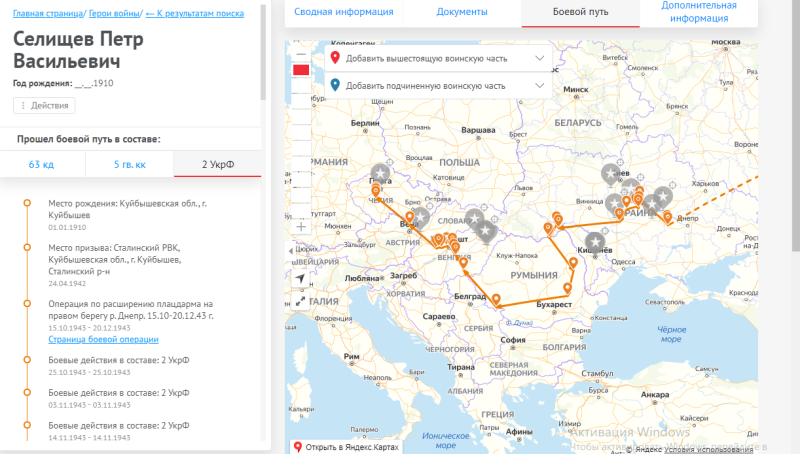Open the 'Сводная информация' tab
Viewport: 800px width, 454px height.
344,12
